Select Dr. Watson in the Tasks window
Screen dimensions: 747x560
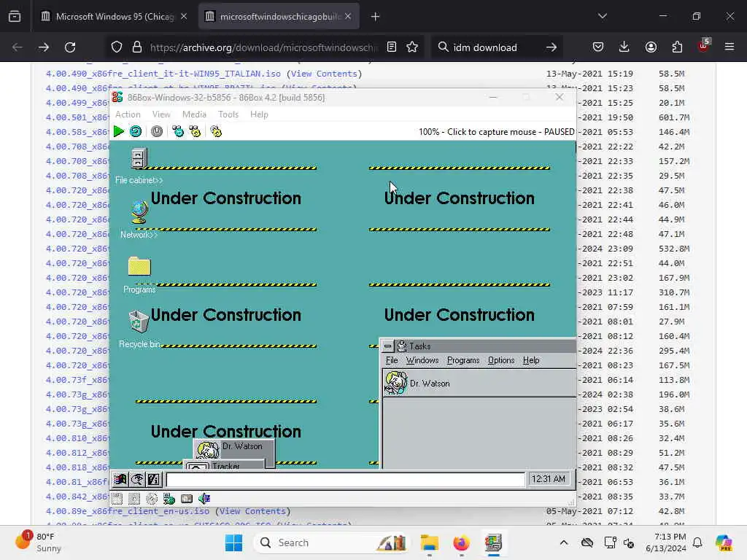coord(479,384)
